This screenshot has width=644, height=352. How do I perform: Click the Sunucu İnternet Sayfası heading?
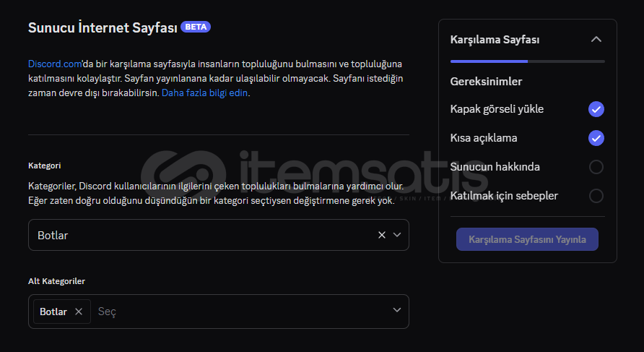[x=103, y=27]
